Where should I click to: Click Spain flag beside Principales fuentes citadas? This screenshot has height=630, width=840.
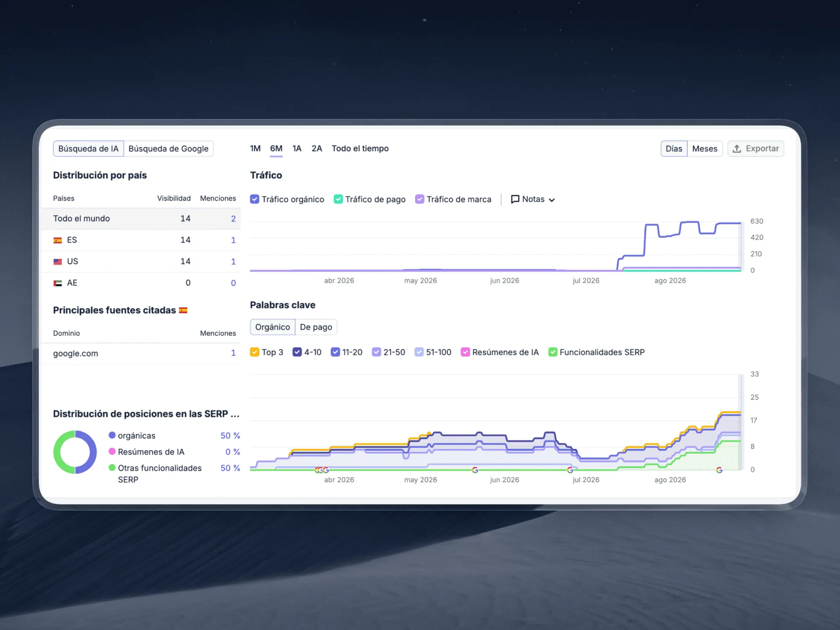pos(183,311)
